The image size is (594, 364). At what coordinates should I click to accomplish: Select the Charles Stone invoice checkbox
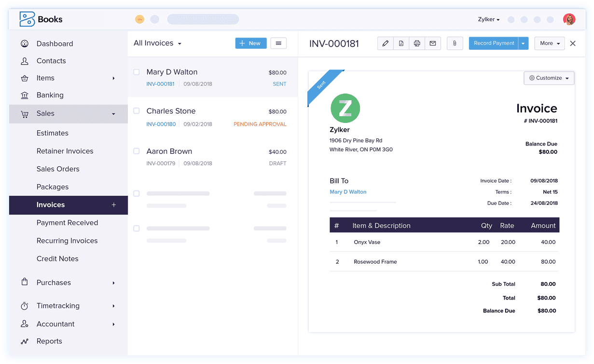pyautogui.click(x=137, y=110)
